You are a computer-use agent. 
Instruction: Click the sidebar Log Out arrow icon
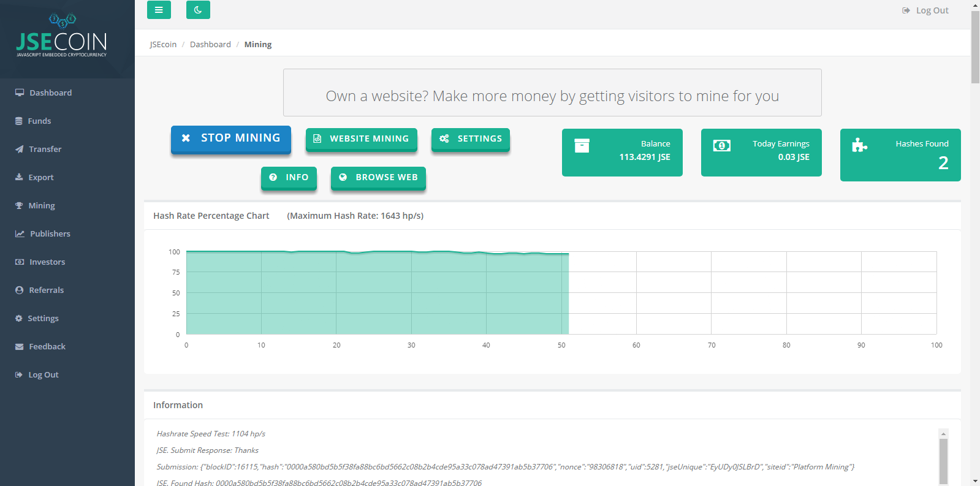18,374
